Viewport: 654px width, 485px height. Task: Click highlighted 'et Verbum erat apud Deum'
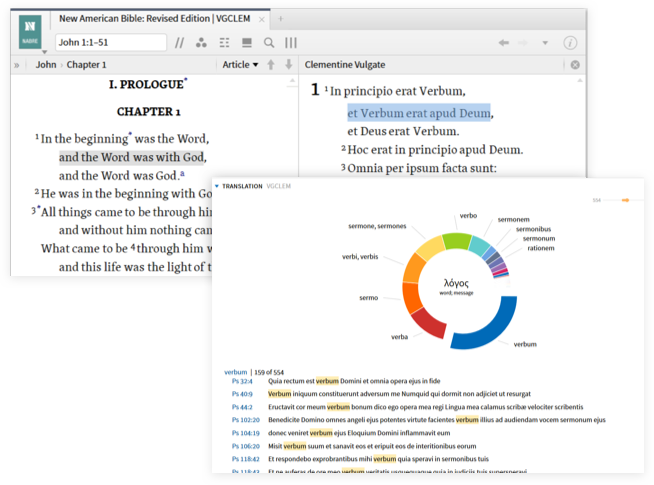419,113
